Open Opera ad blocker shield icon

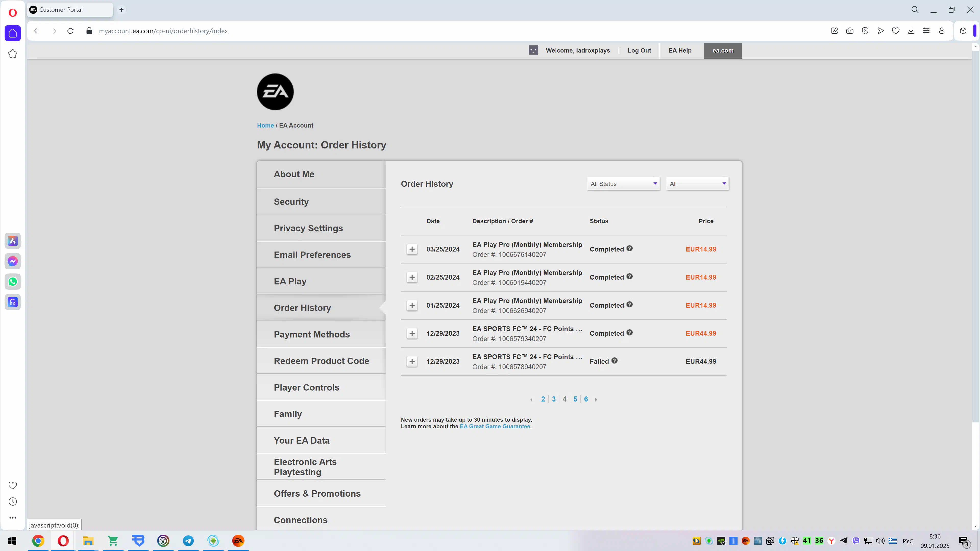click(x=865, y=31)
